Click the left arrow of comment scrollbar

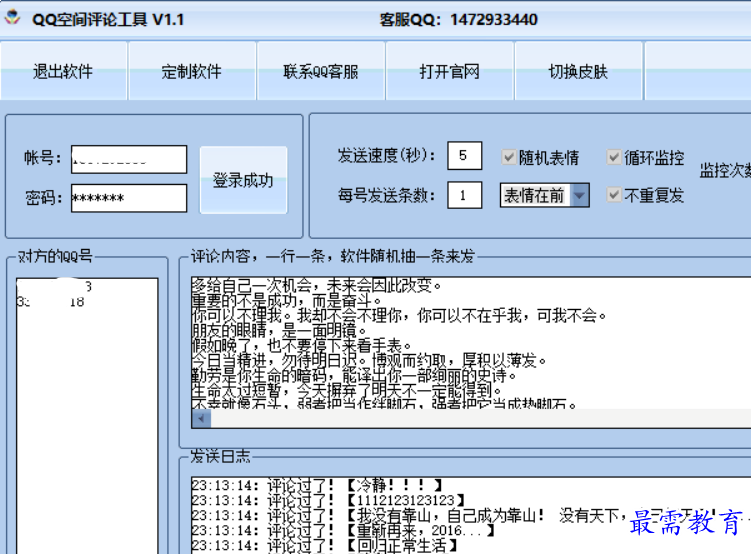pyautogui.click(x=201, y=419)
